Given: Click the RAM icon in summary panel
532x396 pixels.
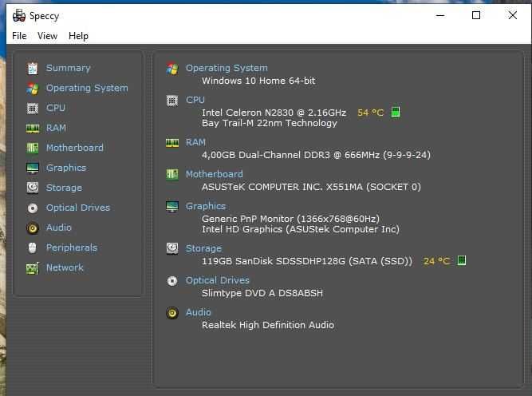Looking at the screenshot, I should tap(172, 143).
